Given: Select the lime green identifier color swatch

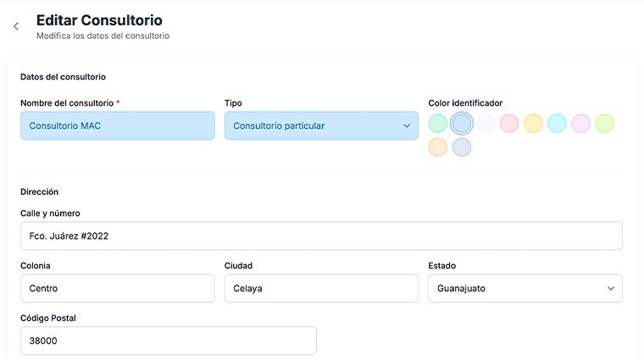Looking at the screenshot, I should click(604, 124).
